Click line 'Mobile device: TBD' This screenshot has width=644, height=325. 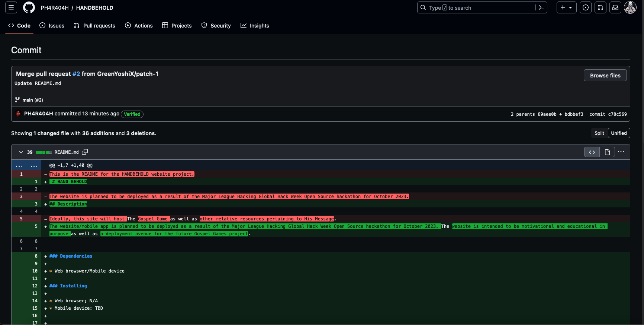pyautogui.click(x=79, y=308)
